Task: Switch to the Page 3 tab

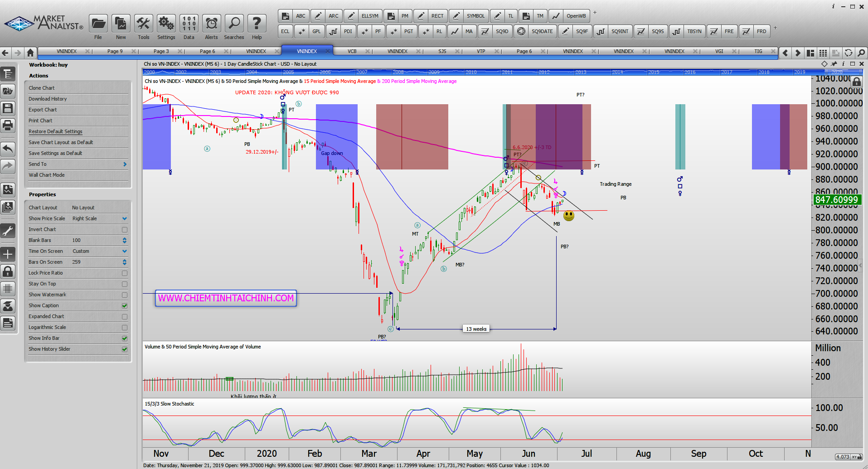Action: point(161,51)
